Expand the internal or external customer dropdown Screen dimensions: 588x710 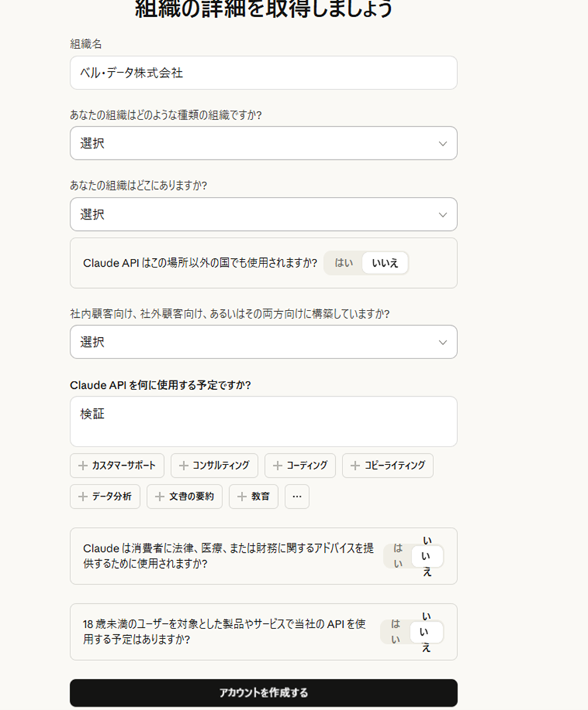coord(263,342)
